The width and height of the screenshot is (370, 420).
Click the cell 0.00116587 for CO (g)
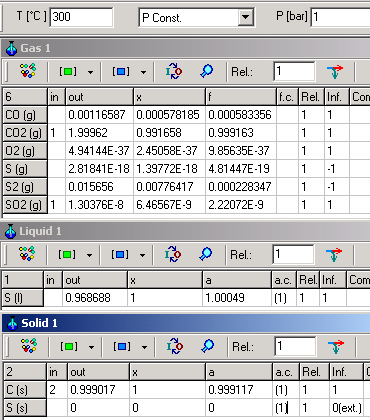(x=100, y=115)
